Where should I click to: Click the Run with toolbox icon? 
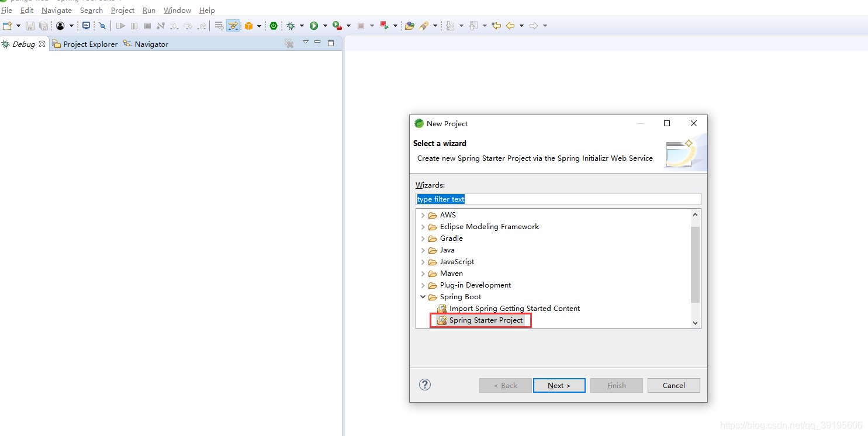coord(337,26)
